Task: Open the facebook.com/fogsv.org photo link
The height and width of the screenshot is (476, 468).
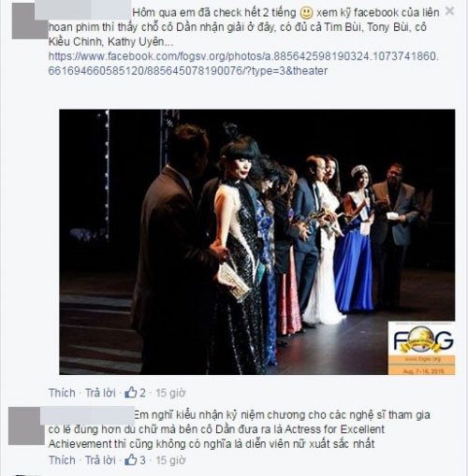Action: coord(243,64)
